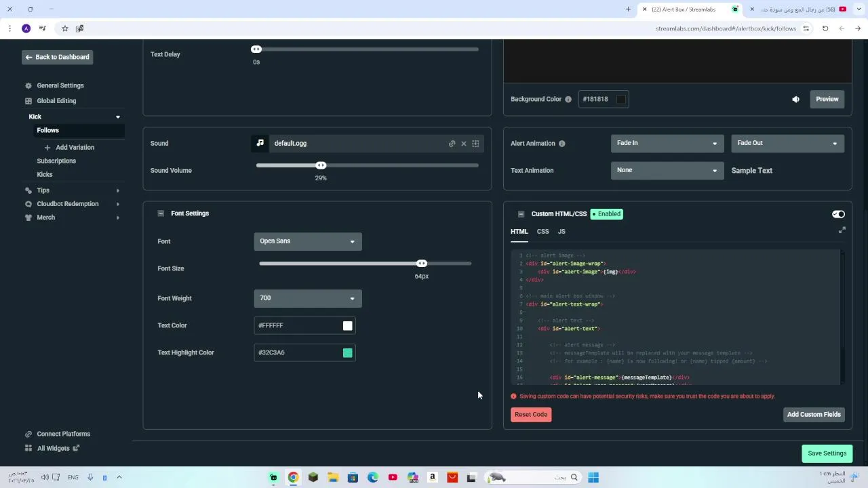Image resolution: width=868 pixels, height=488 pixels.
Task: Click the Background Color dark swatch
Action: (620, 100)
